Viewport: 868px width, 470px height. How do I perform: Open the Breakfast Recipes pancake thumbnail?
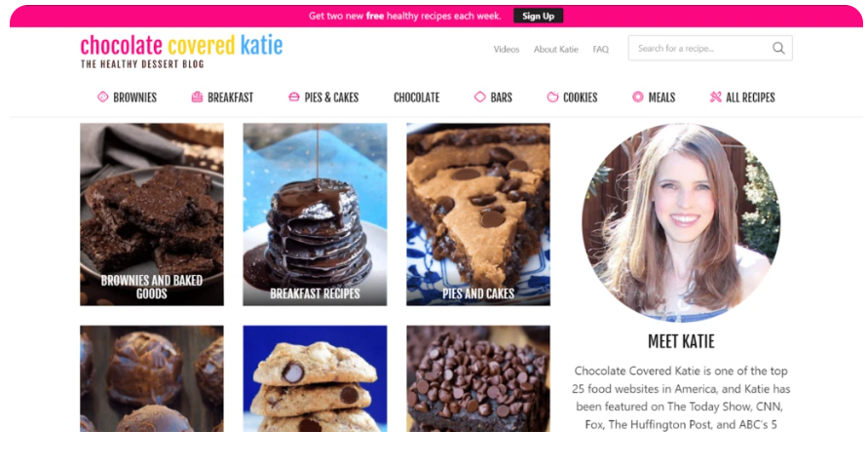315,215
